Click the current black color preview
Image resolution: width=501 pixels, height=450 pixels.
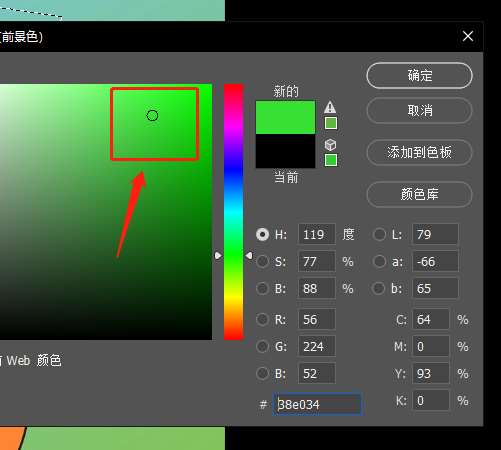click(285, 151)
